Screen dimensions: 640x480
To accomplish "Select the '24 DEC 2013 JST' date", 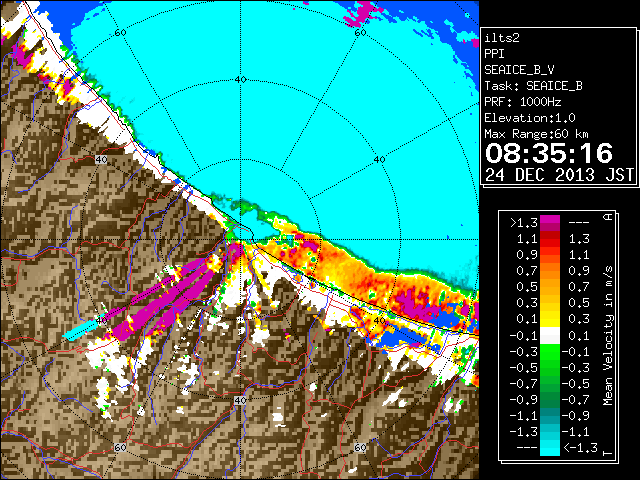I will (x=559, y=175).
